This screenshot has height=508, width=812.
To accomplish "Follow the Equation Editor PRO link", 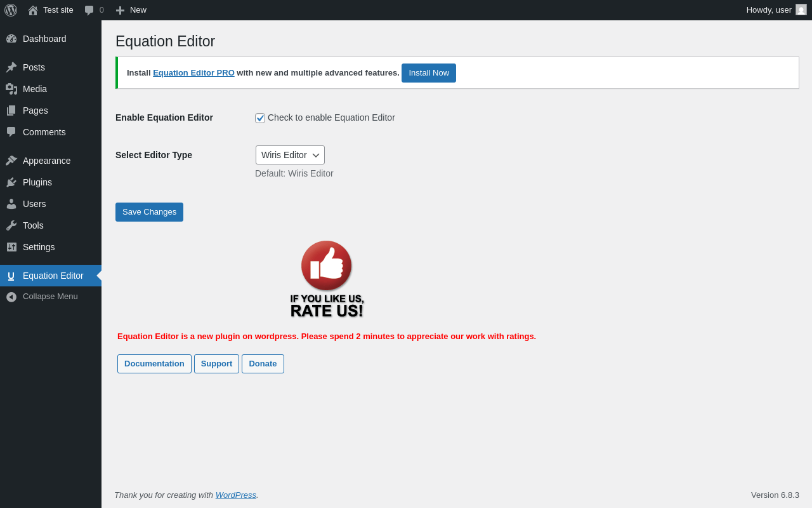I will (x=193, y=73).
